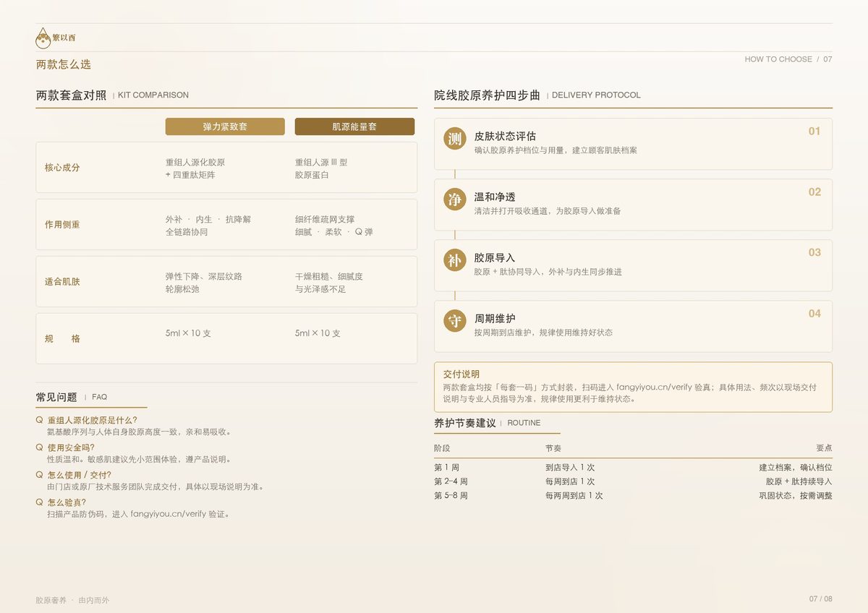Click the 两款怎么选 page title
Viewport: 868px width, 613px height.
[x=64, y=64]
